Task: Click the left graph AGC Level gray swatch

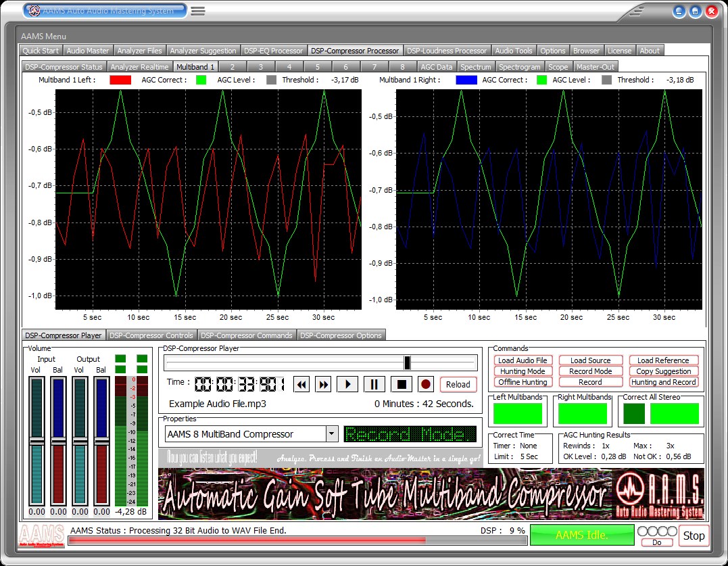Action: click(x=272, y=80)
